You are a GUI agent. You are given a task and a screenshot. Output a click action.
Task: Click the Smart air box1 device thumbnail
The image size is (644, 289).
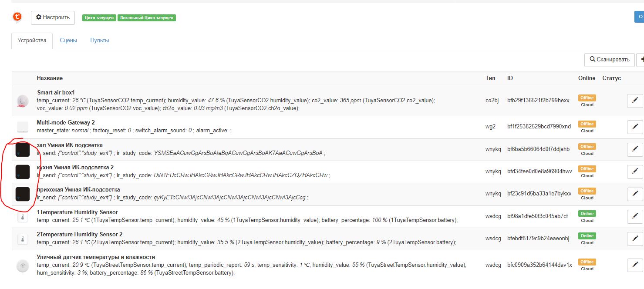23,101
